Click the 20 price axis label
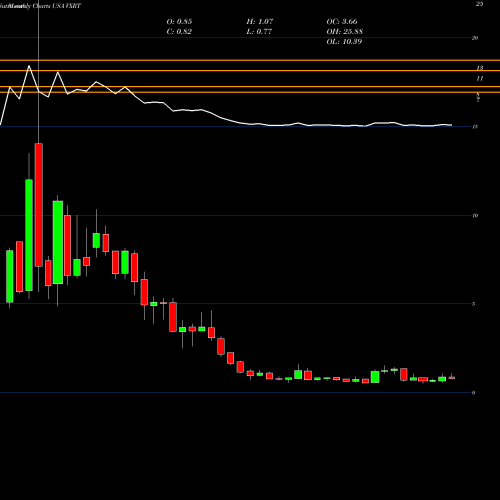500x500 pixels. point(475,38)
